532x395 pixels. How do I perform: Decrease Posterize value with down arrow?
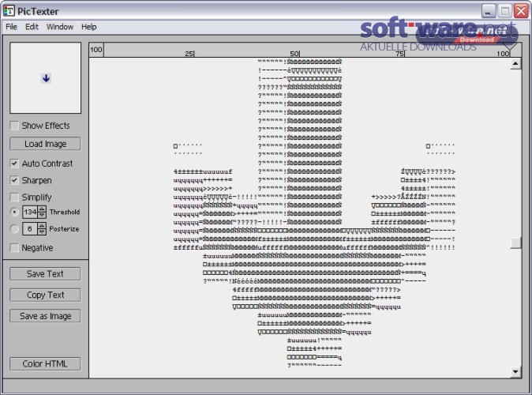42,232
